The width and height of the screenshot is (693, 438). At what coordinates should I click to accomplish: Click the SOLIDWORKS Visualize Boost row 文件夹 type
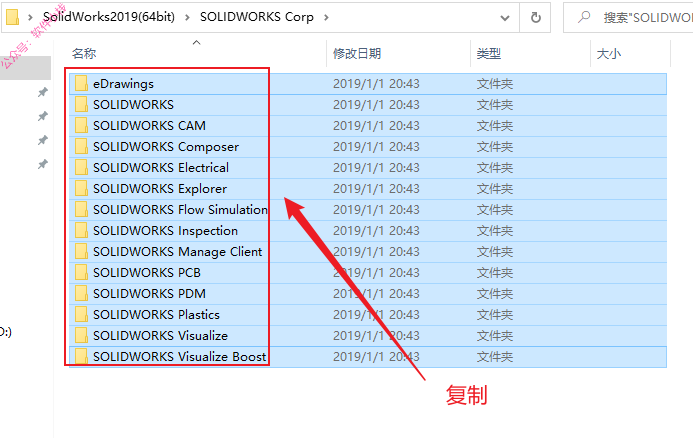(495, 356)
